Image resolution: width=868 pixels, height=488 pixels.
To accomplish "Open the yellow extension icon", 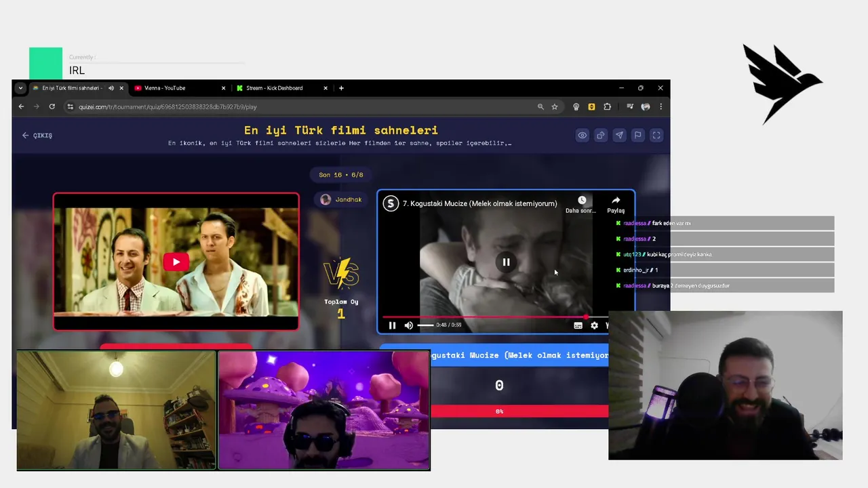I will [591, 106].
